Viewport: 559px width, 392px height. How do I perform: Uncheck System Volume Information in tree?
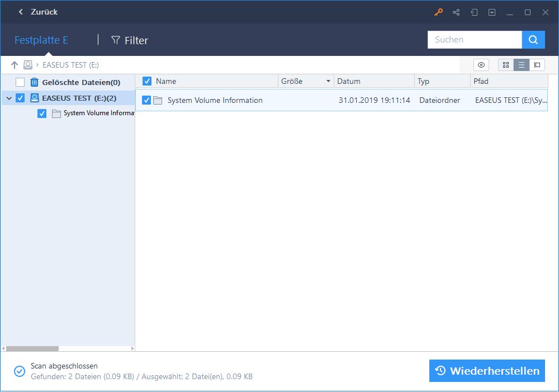[x=42, y=114]
